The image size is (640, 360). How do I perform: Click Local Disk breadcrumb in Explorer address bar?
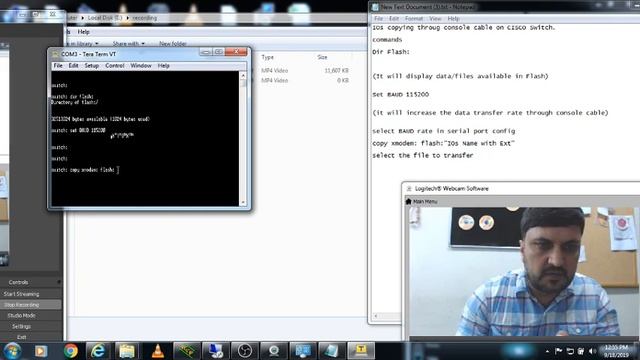105,18
